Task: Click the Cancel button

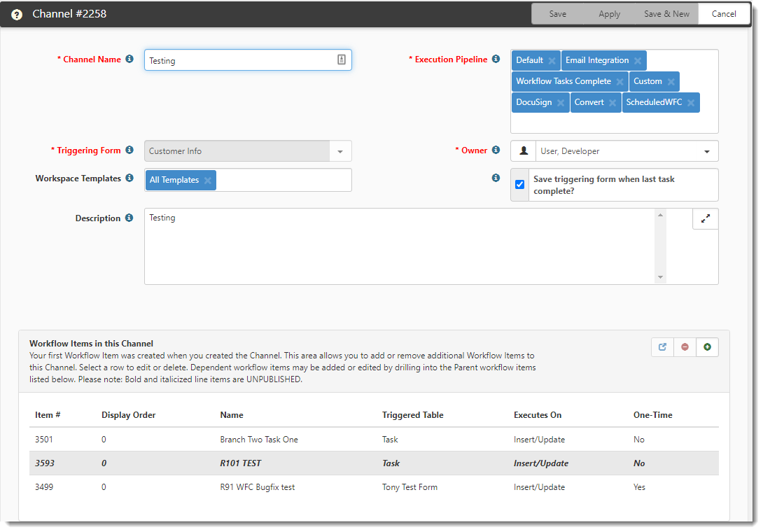Action: click(x=724, y=14)
